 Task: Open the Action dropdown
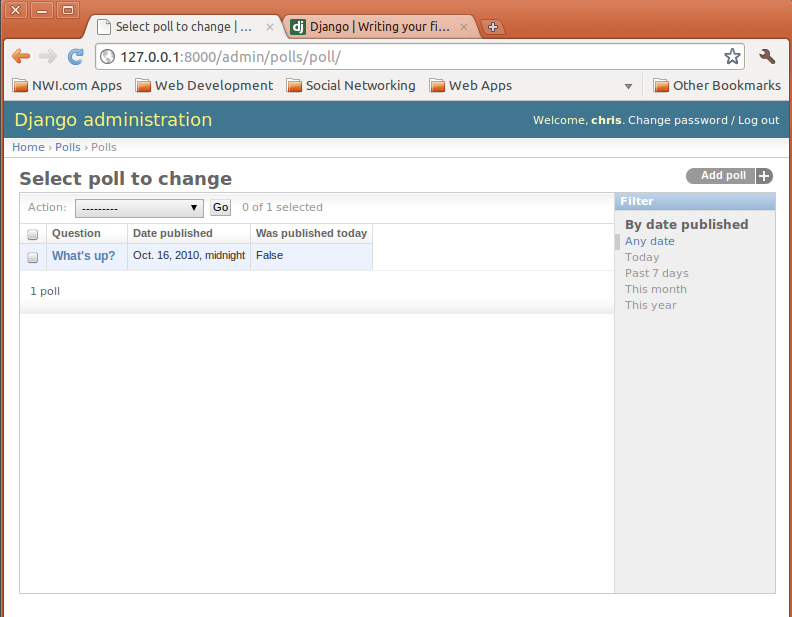(139, 208)
